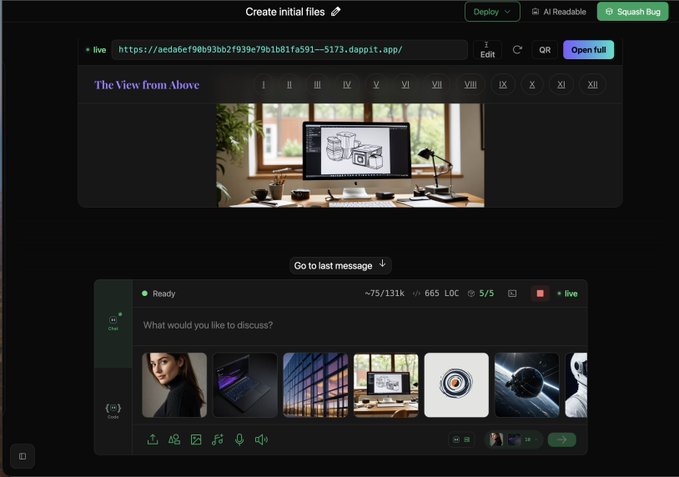Click the speaker audio icon
Image resolution: width=679 pixels, height=477 pixels.
[261, 440]
